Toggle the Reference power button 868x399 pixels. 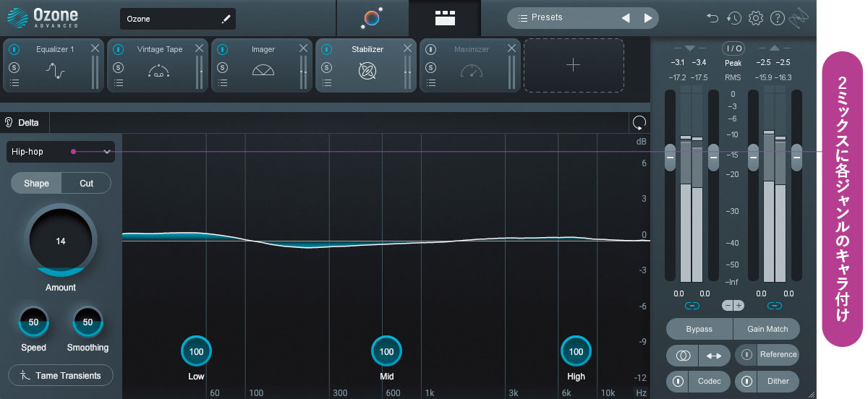click(x=746, y=354)
